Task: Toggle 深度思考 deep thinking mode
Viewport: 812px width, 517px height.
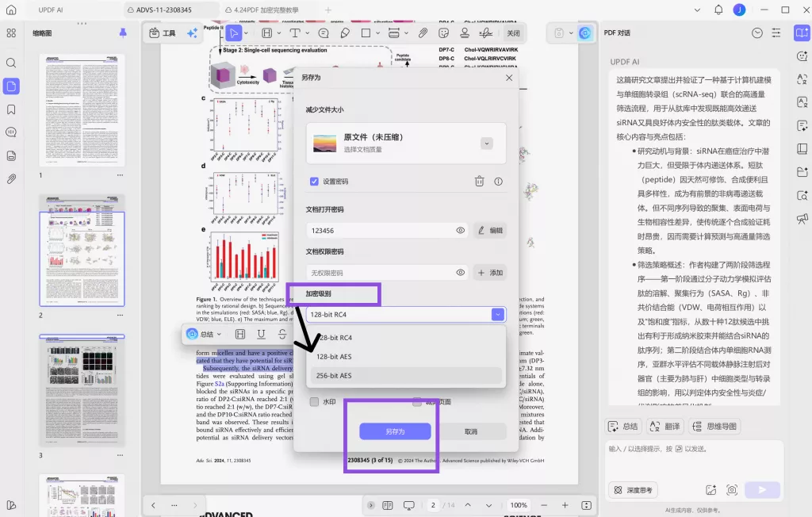Action: click(633, 489)
